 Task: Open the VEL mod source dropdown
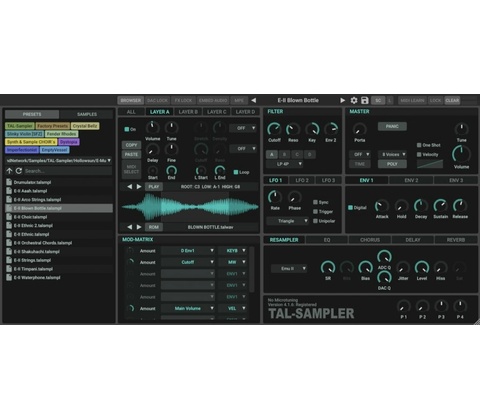[x=233, y=308]
